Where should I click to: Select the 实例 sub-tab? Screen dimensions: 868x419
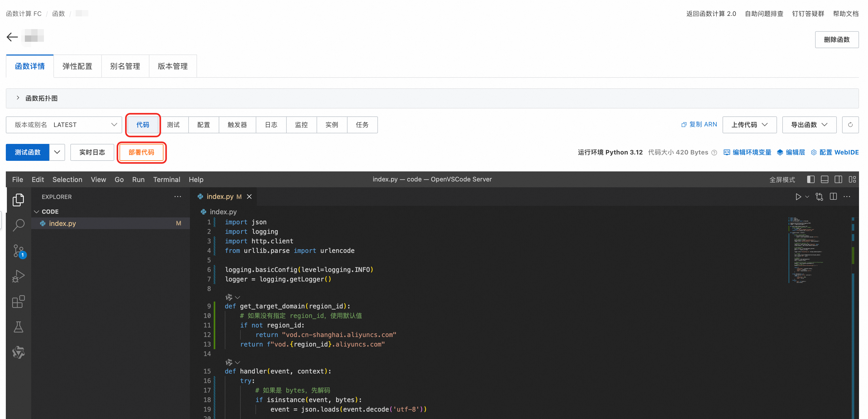point(332,125)
